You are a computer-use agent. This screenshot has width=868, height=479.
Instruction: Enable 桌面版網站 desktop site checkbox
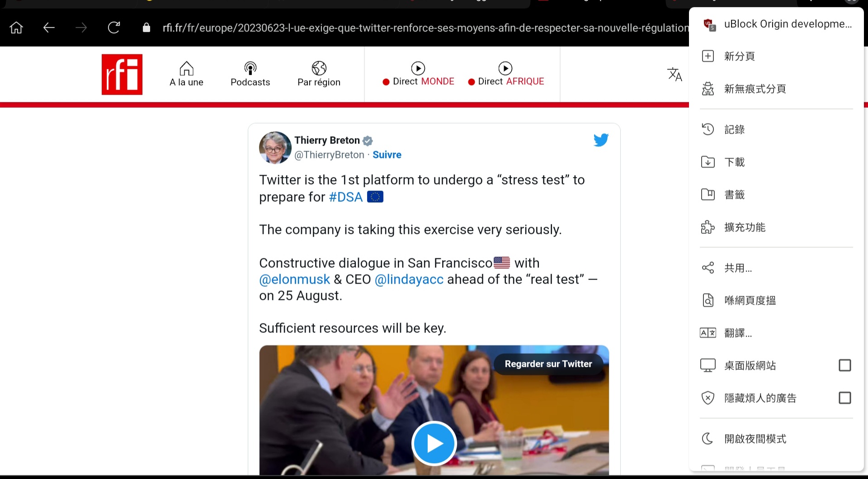pos(844,365)
